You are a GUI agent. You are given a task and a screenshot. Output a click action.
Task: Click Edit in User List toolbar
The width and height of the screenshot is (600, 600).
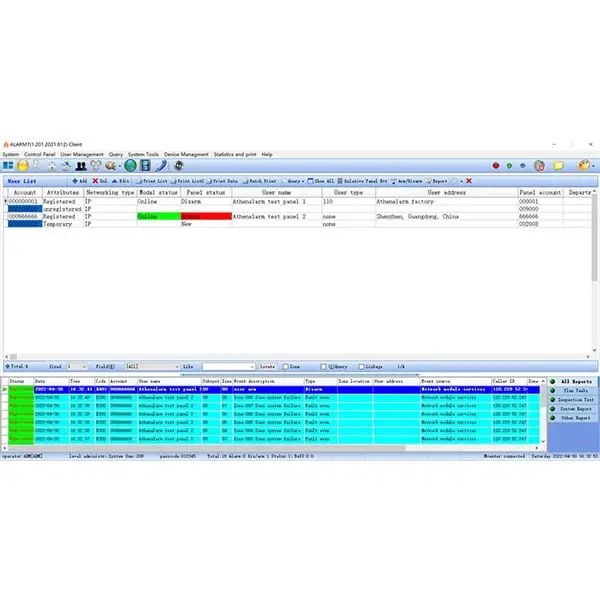120,181
